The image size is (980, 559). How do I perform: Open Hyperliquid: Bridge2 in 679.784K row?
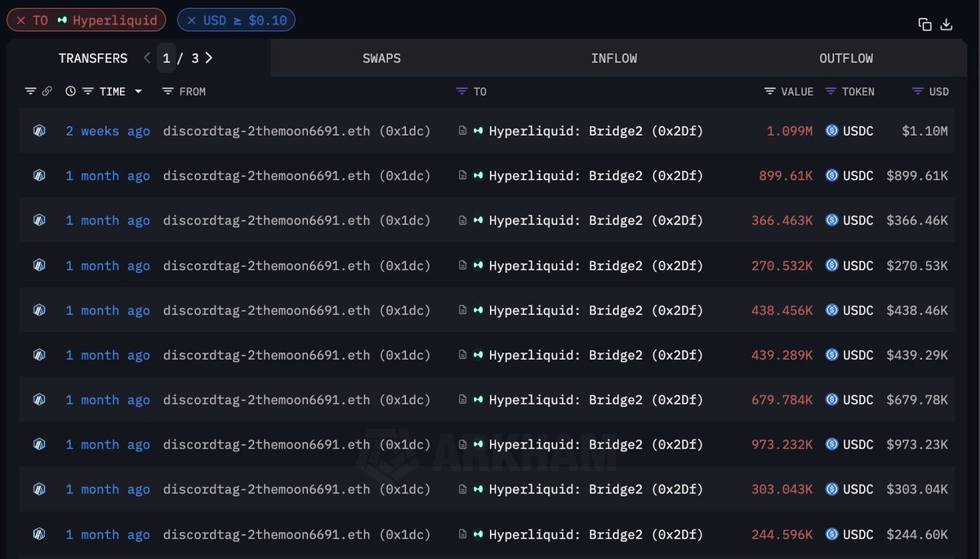coord(596,400)
